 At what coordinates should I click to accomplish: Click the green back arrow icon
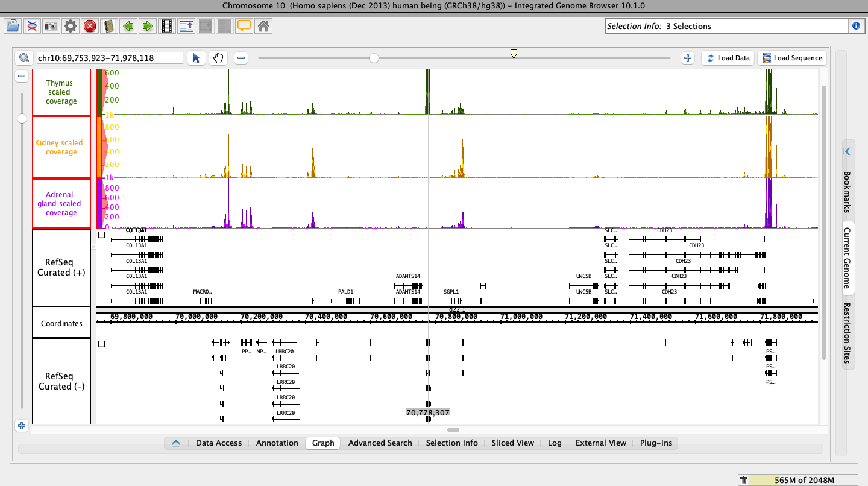(128, 26)
